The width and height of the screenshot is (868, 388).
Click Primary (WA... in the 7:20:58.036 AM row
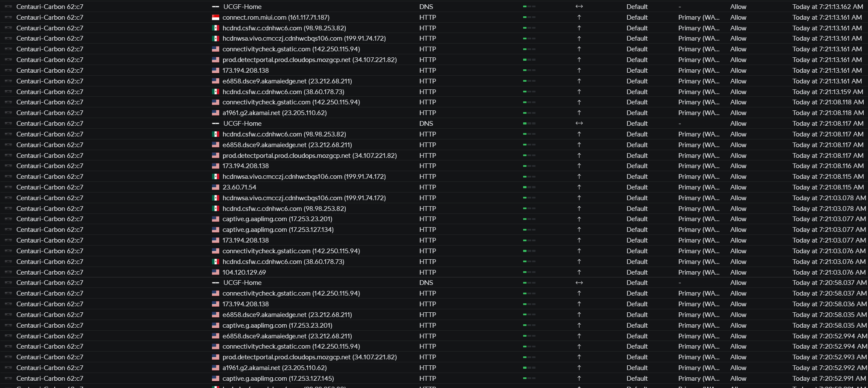[x=698, y=304]
